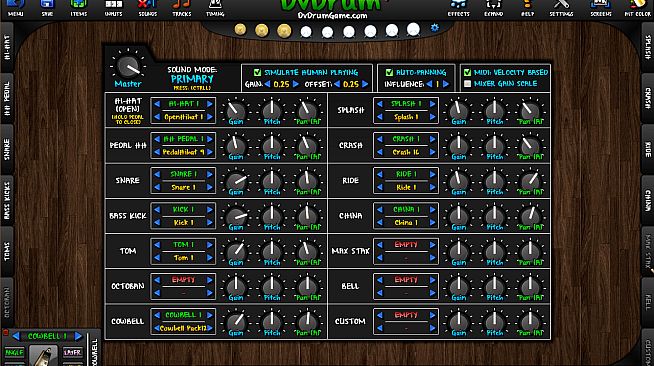Select the last white preset dot
This screenshot has height=366, width=654.
tap(413, 30)
